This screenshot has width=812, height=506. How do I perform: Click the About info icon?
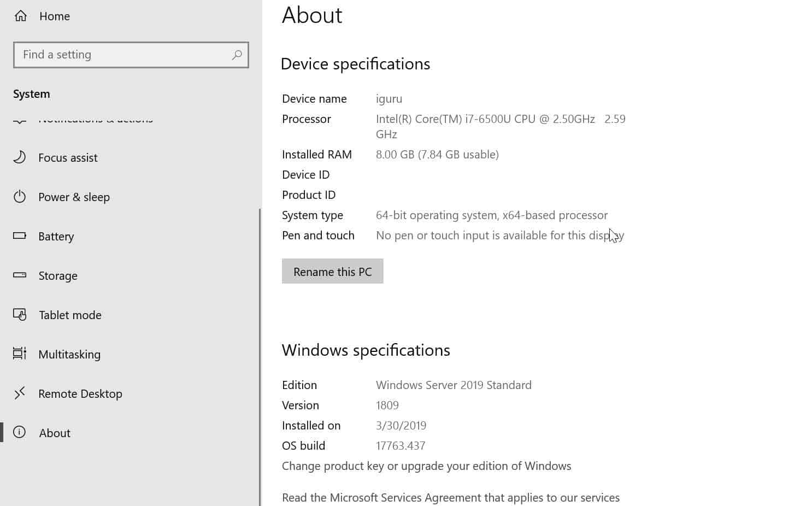pos(20,432)
